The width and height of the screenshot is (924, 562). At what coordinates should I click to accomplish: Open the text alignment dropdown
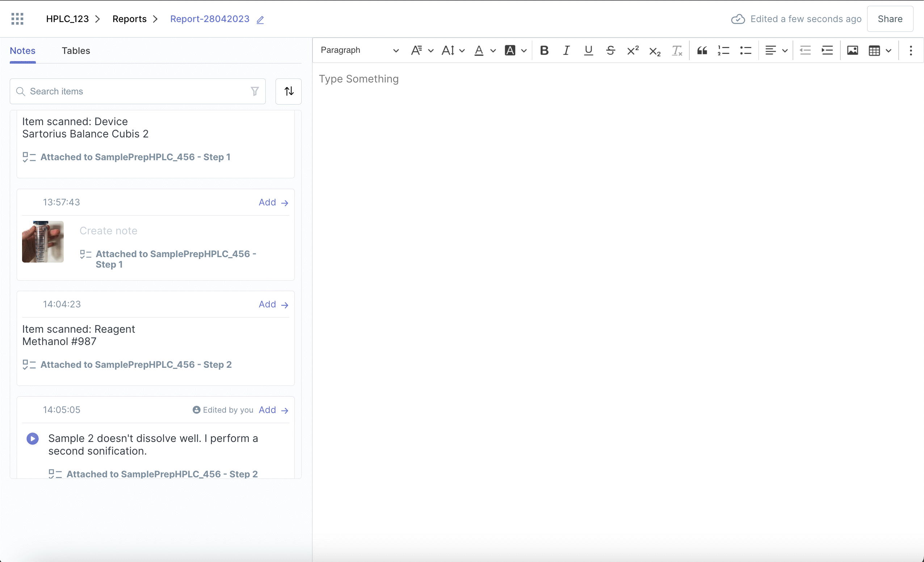[x=776, y=50]
